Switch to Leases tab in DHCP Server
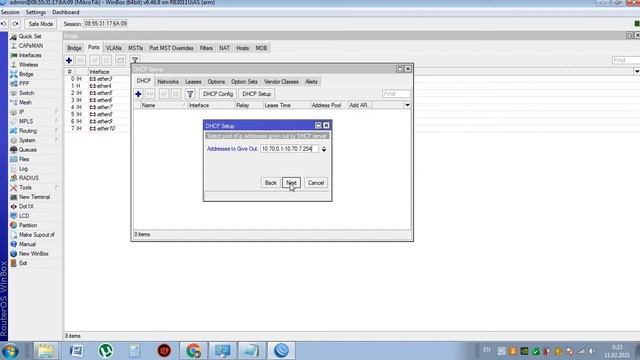This screenshot has height=360, width=640. tap(193, 82)
